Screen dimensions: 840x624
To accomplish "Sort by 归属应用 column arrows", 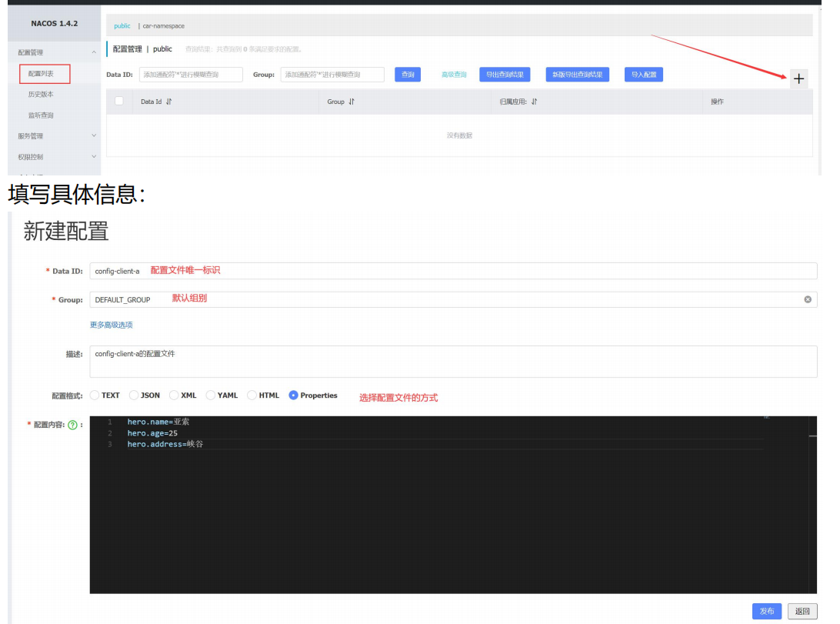I will pyautogui.click(x=534, y=102).
